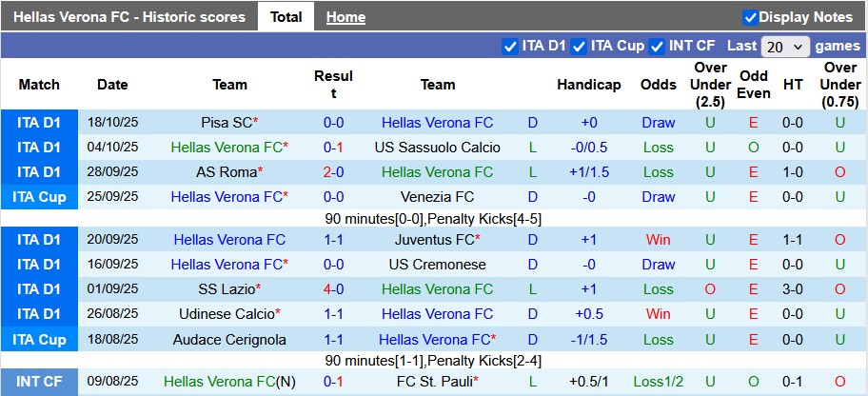Click the 4-0 score against SS Lazio
Screen dimensions: 868x396
(333, 289)
